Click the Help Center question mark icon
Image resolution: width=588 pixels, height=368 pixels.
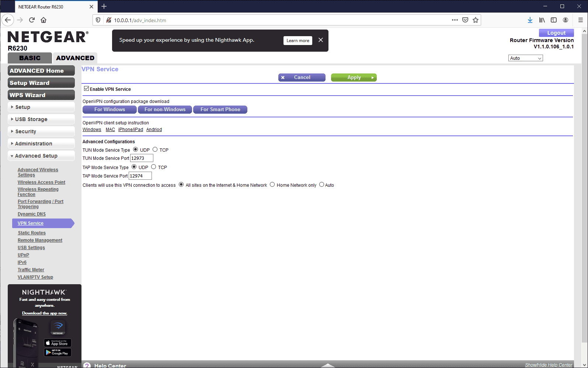[87, 365]
